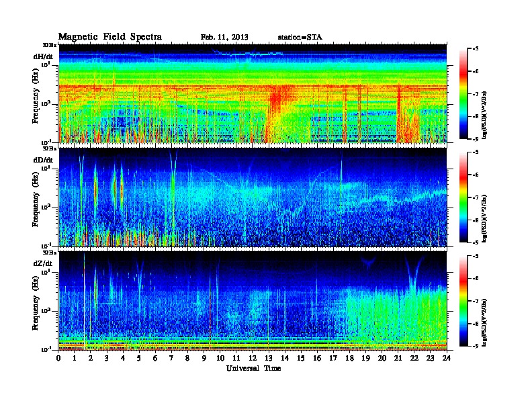Click the dD/dt panel color bar
The height and width of the screenshot is (411, 532).
click(x=463, y=197)
